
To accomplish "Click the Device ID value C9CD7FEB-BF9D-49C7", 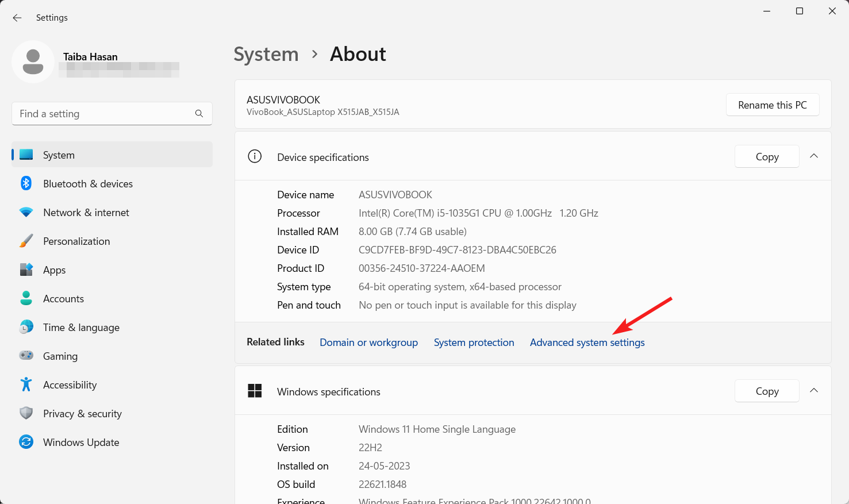I will pos(458,250).
